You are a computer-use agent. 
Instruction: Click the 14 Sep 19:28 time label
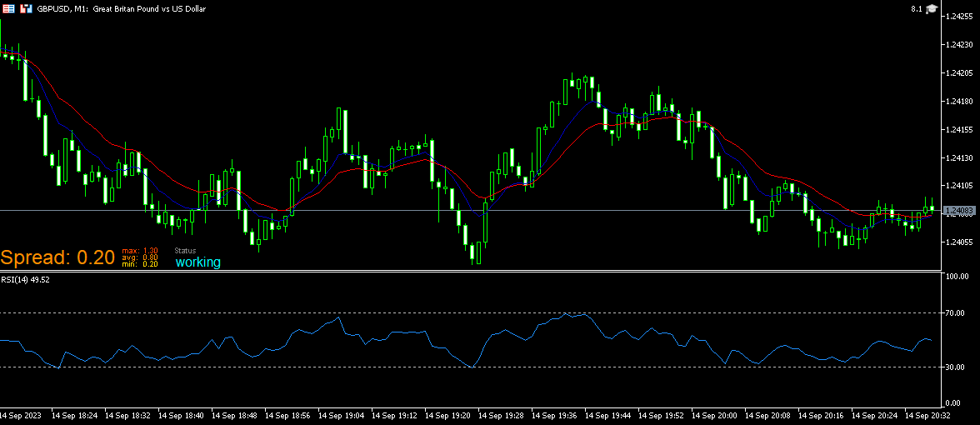(x=502, y=415)
